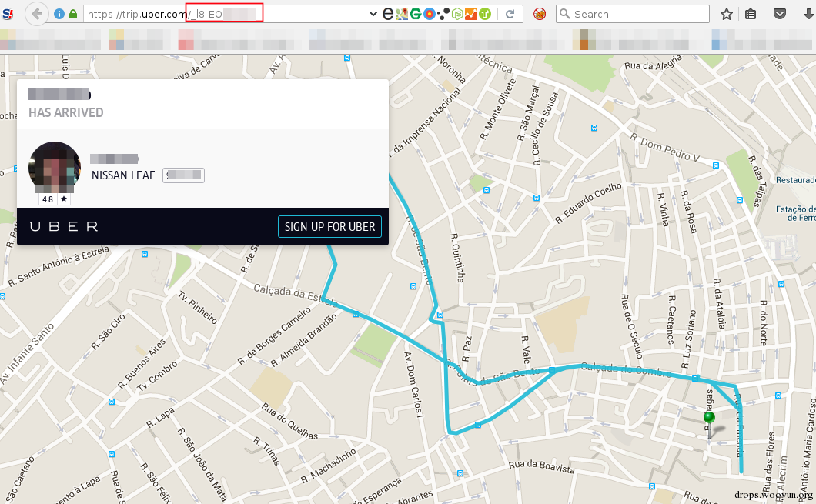Click the 'R. Machadinho' street label
816x504 pixels.
329,466
